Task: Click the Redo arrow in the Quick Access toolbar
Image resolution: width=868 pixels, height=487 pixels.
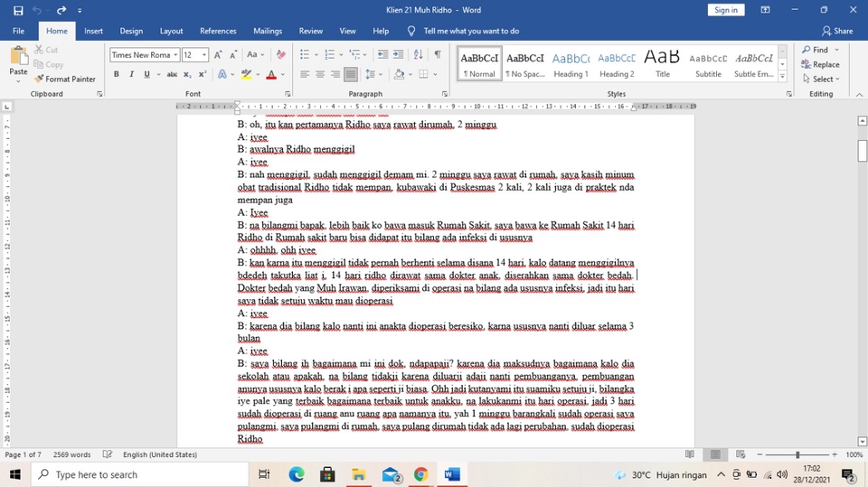Action: [x=61, y=10]
